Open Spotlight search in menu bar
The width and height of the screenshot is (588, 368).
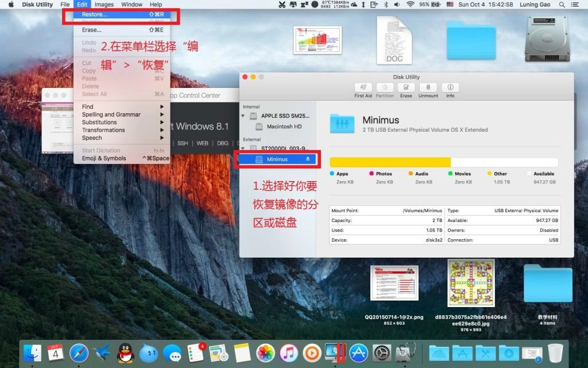562,5
